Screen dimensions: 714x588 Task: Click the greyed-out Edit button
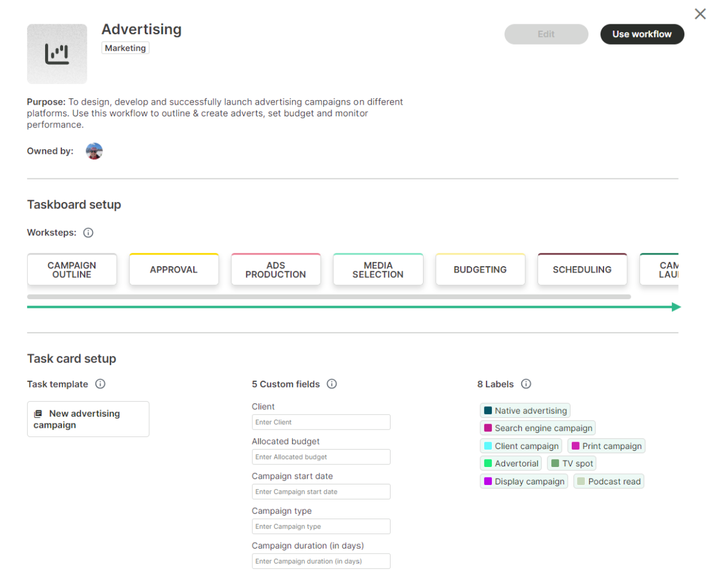coord(546,34)
